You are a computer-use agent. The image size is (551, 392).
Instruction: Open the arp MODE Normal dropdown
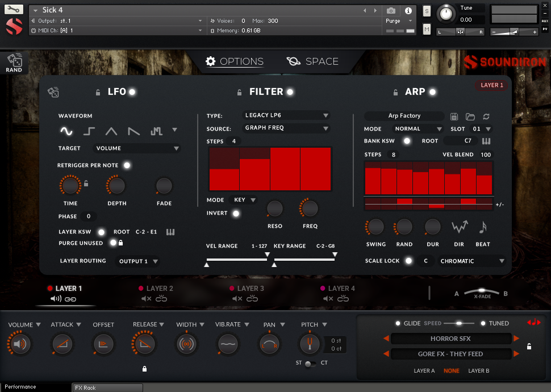tap(418, 129)
